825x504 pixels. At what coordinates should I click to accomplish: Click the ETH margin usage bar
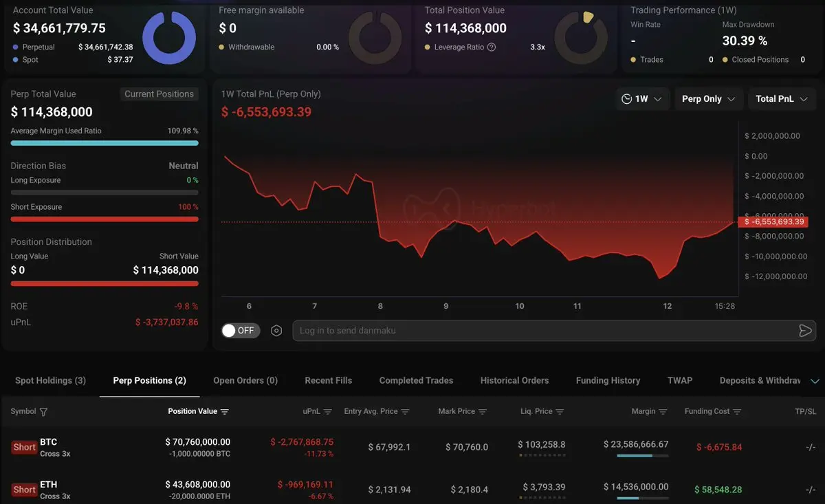642,498
